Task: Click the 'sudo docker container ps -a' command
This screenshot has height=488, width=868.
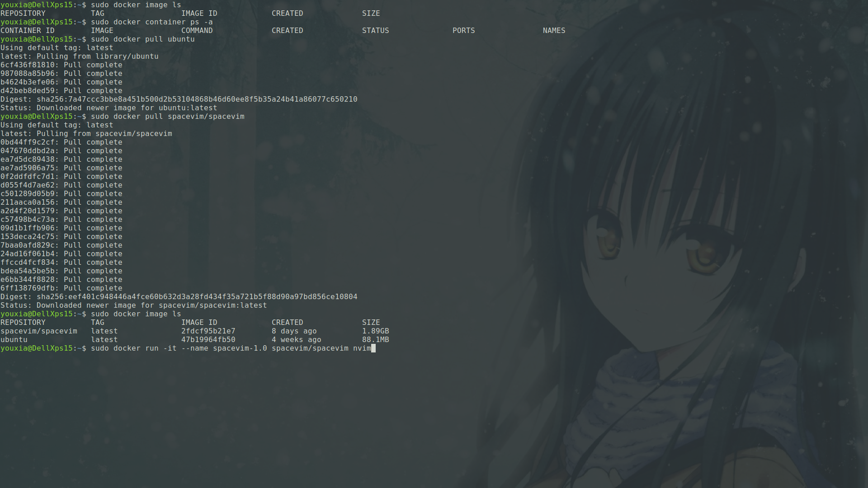Action: (x=152, y=22)
